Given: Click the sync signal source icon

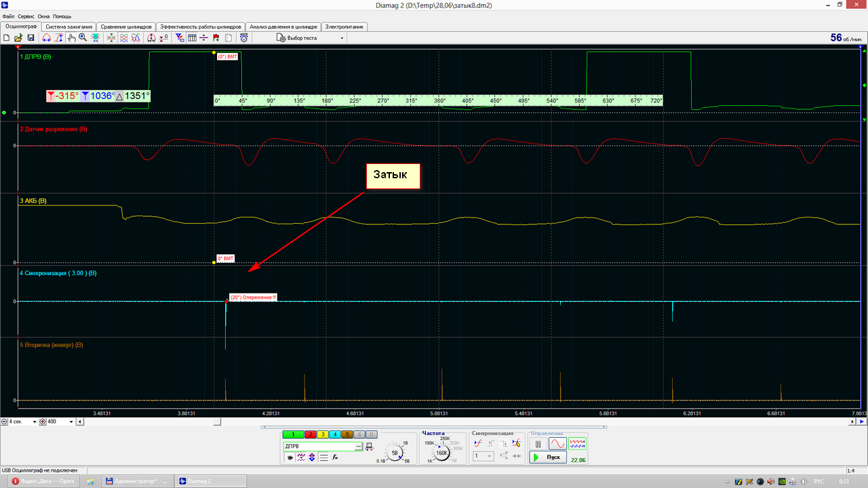Looking at the screenshot, I should [x=478, y=443].
